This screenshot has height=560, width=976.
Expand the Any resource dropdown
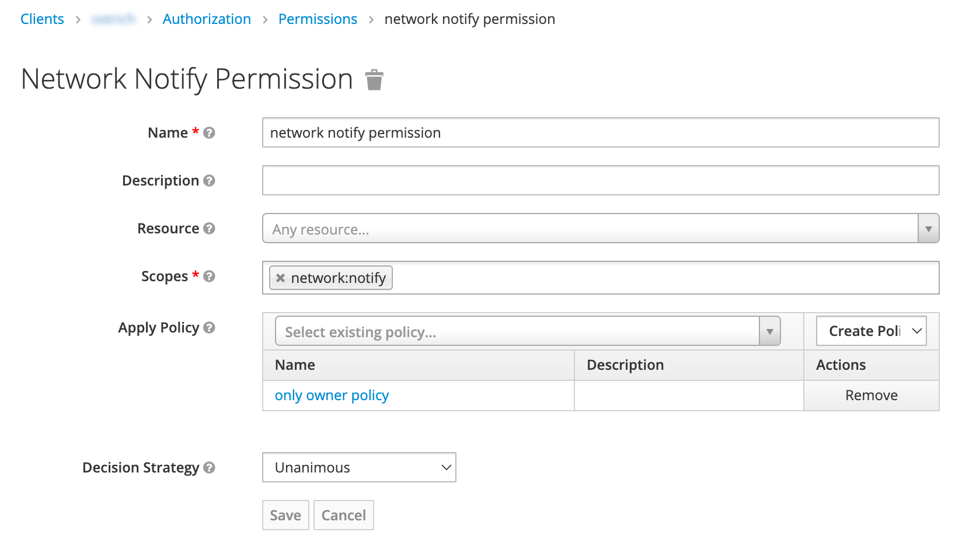click(928, 229)
